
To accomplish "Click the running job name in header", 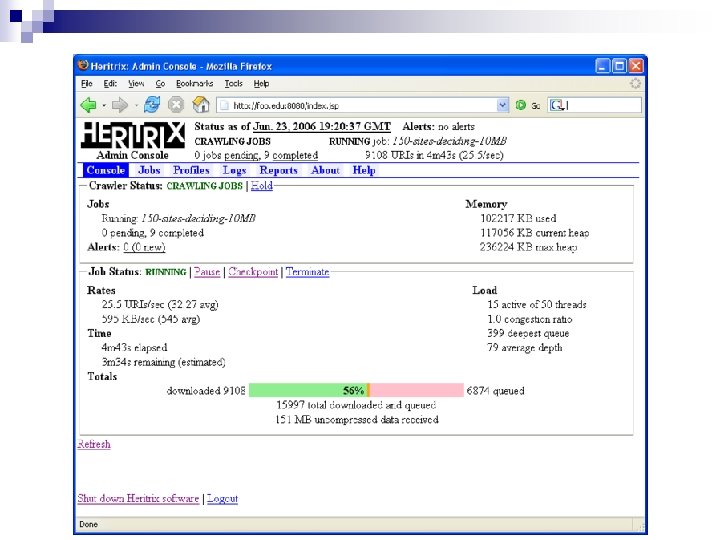I will [x=449, y=141].
